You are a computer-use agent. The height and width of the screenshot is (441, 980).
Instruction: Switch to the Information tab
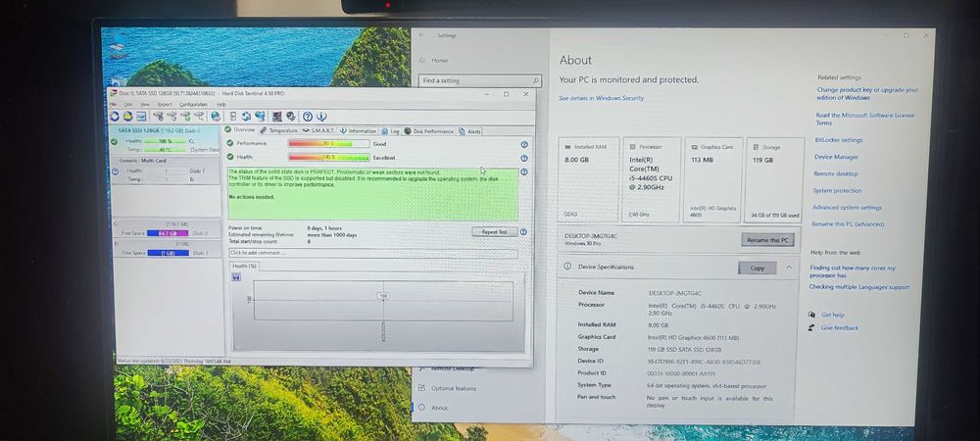pyautogui.click(x=358, y=131)
